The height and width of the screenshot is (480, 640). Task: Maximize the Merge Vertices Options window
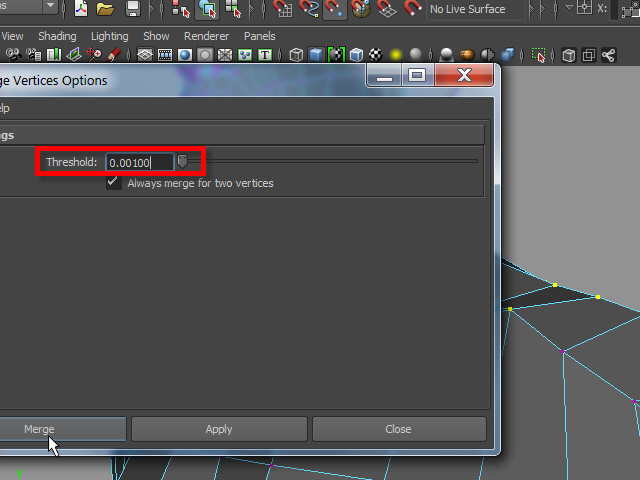(x=417, y=75)
